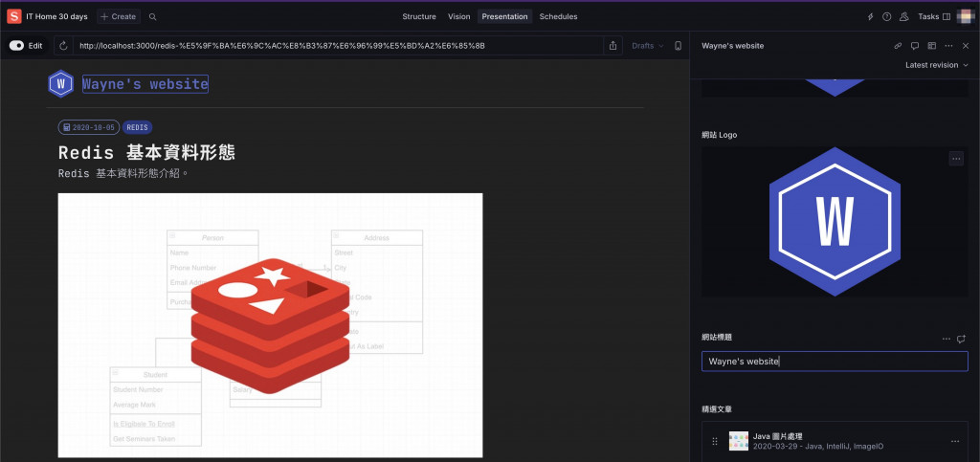Click the 2020-10-05 date badge
The height and width of the screenshot is (462, 980).
[x=89, y=127]
